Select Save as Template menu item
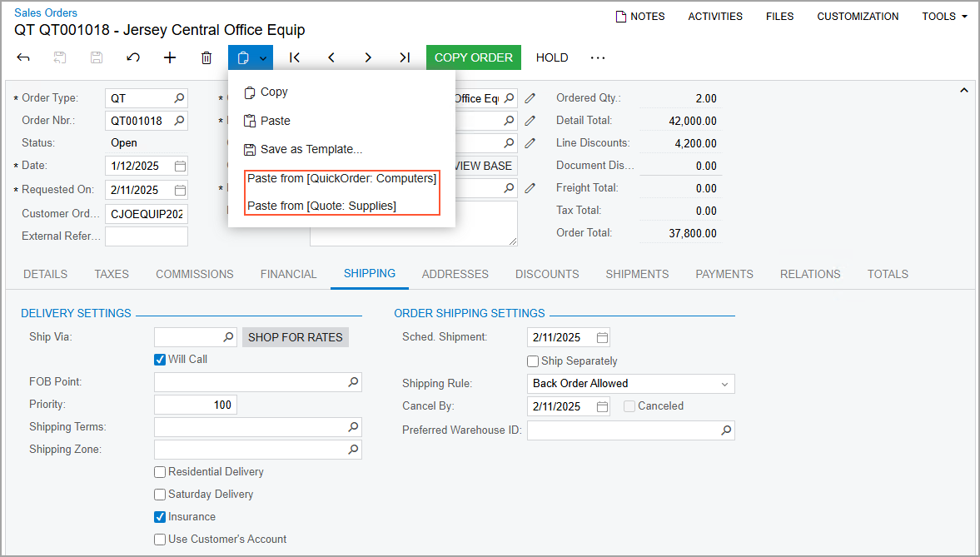The width and height of the screenshot is (980, 557). click(x=311, y=150)
